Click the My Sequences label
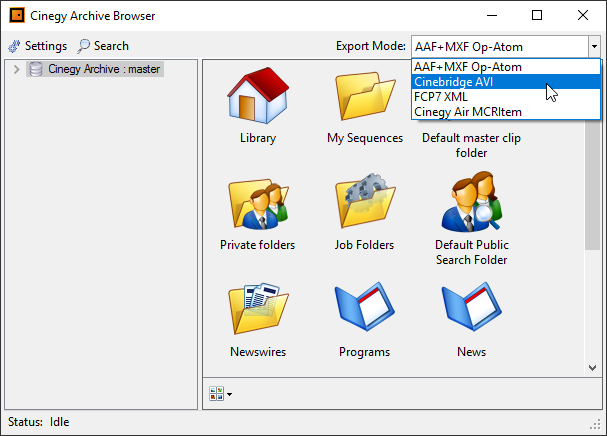Screen dimensions: 607x436 pos(365,138)
